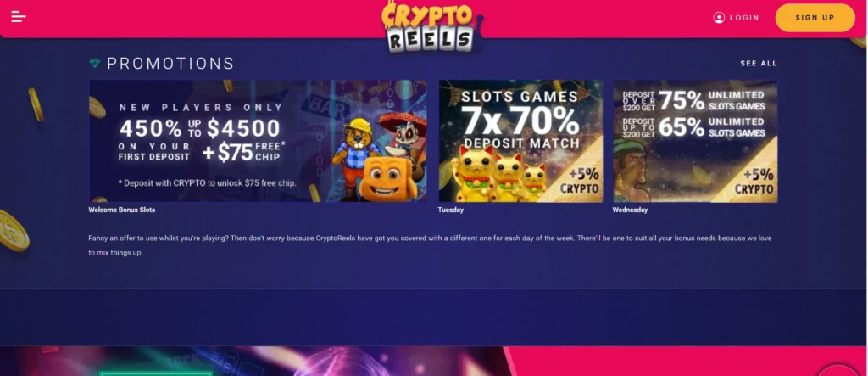Click the user profile icon beside Login
This screenshot has height=376, width=868.
[x=719, y=18]
